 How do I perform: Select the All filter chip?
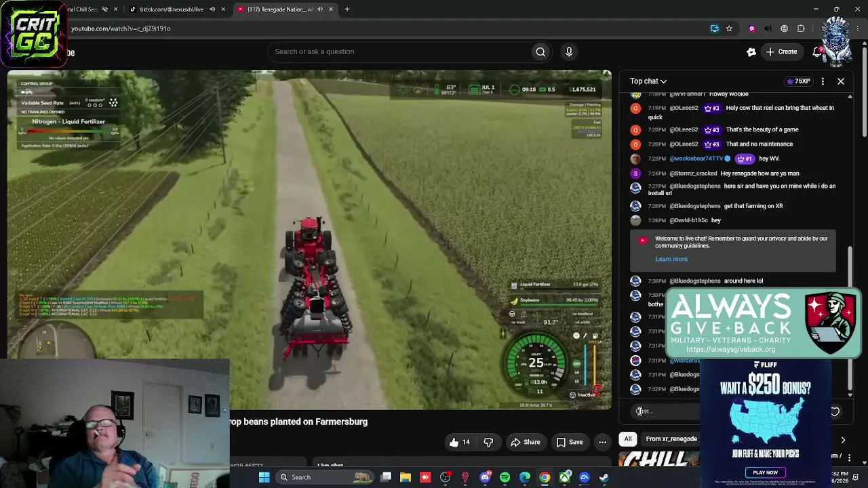pos(628,439)
